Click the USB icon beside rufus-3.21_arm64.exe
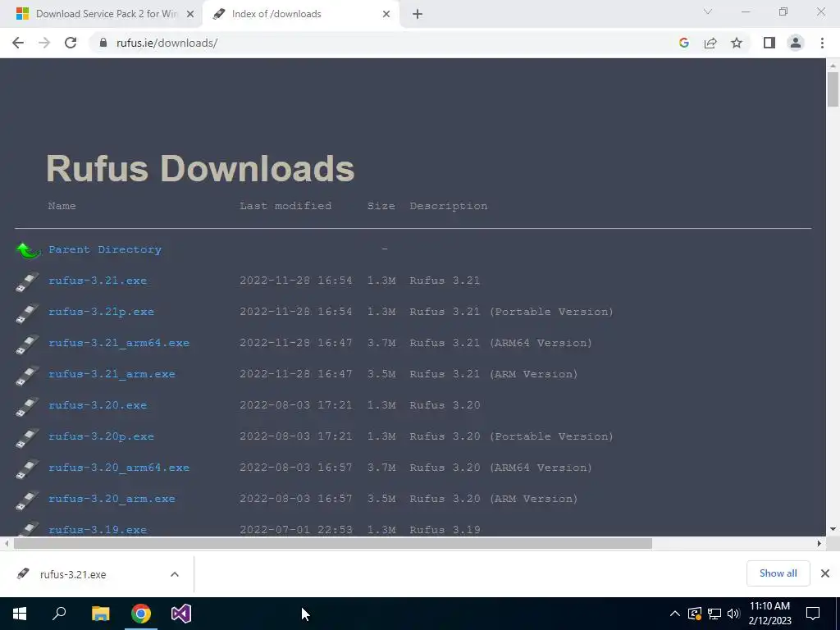The height and width of the screenshot is (630, 840). coord(27,344)
